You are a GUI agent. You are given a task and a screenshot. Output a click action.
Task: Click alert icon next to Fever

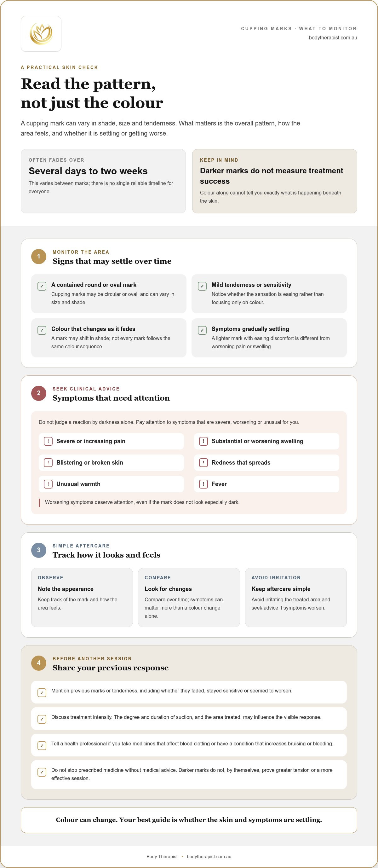(x=203, y=484)
